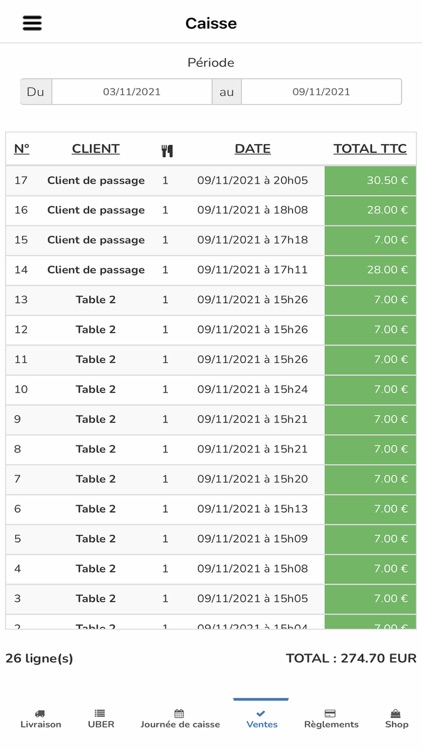
Task: Sort table by TOTAL TTC header
Action: click(x=370, y=149)
